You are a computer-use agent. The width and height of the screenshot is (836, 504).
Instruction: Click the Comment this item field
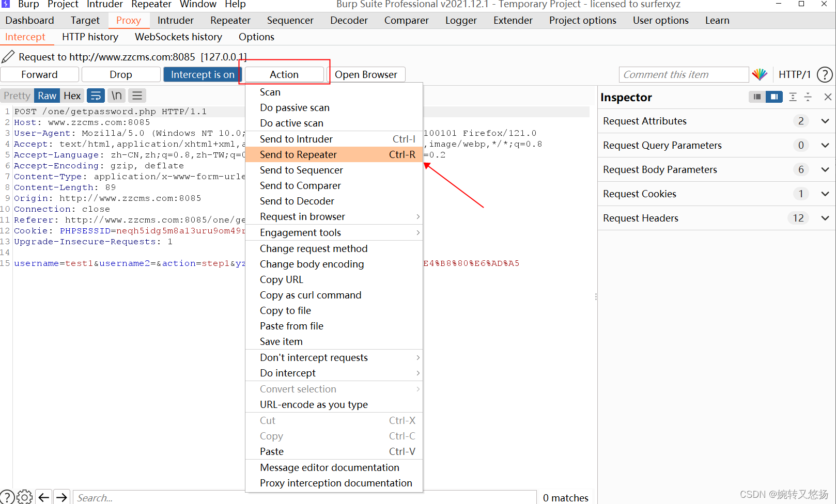[x=684, y=74]
